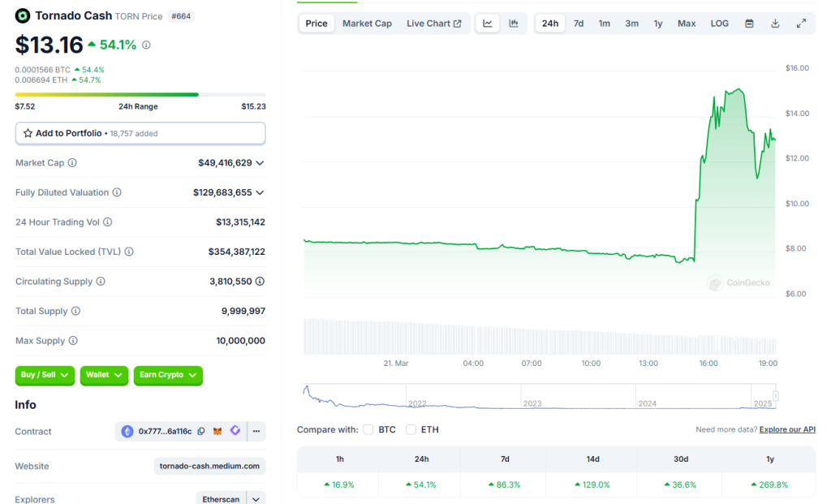Copy the contract address

201,432
